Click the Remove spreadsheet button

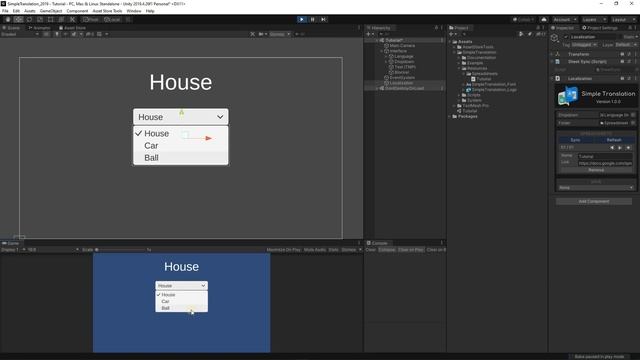coord(596,170)
